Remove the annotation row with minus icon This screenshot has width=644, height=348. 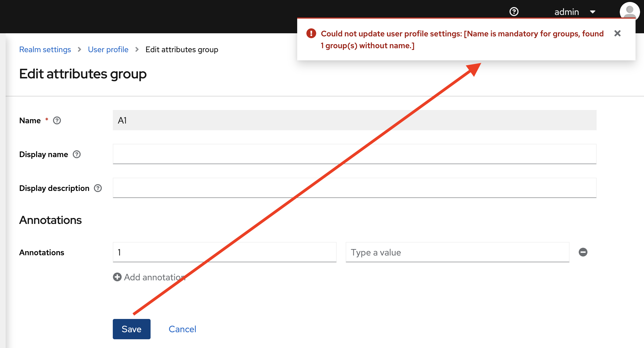click(x=583, y=252)
